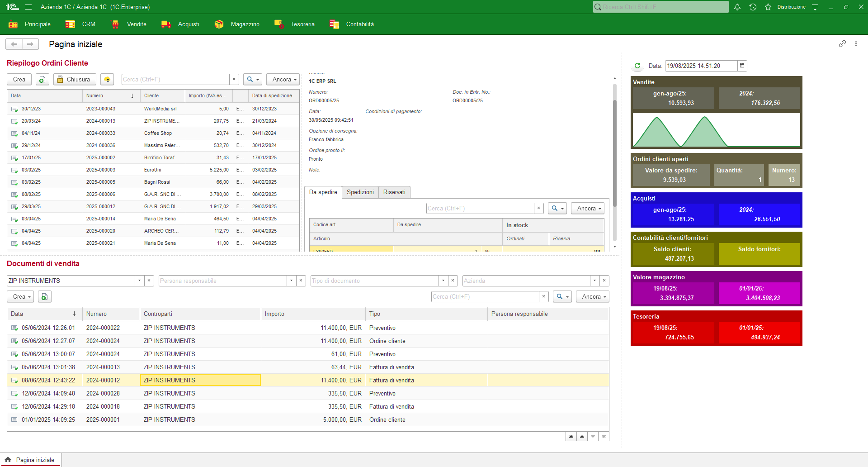Open Persona responsabile dropdown
This screenshot has width=868, height=467.
(291, 281)
